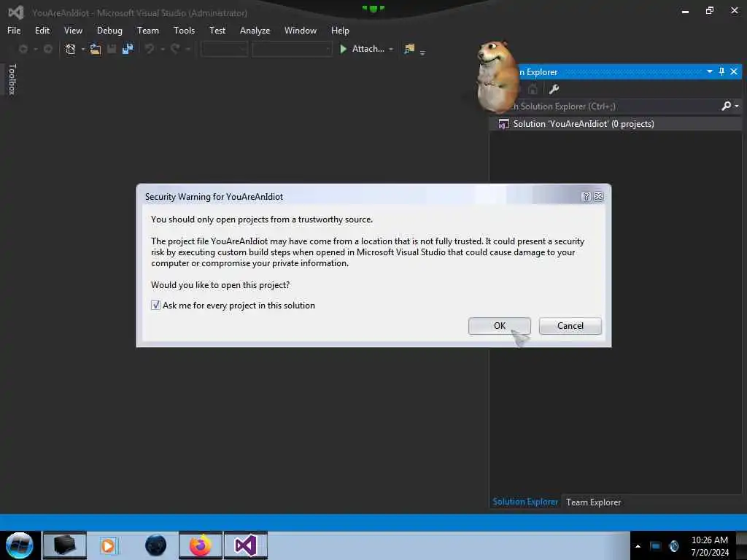
Task: Open the Tools menu
Action: point(184,31)
